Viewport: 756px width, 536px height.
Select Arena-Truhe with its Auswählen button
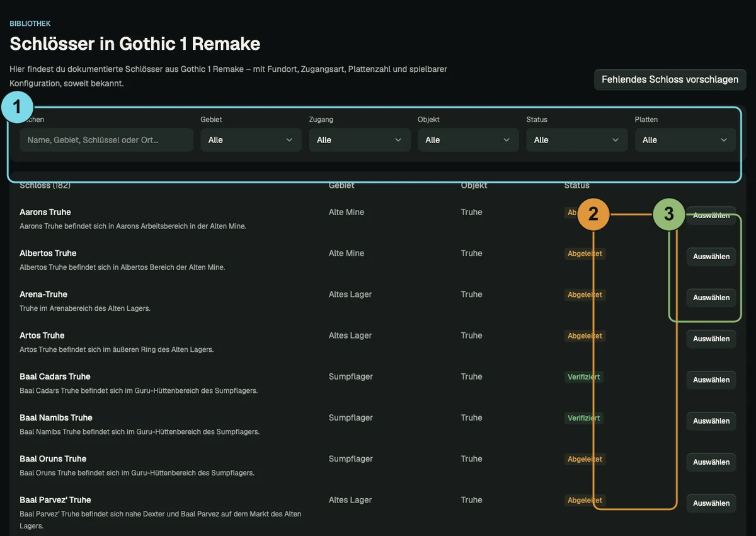[x=711, y=298]
